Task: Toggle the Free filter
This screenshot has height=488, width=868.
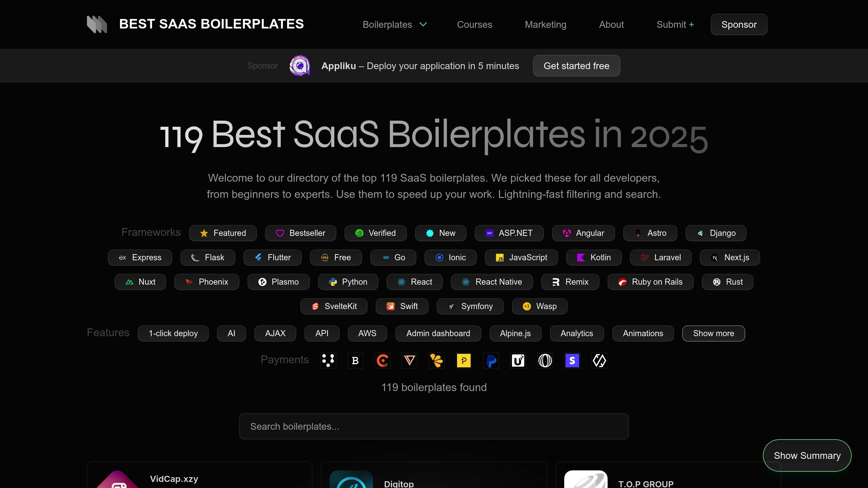Action: pyautogui.click(x=336, y=258)
